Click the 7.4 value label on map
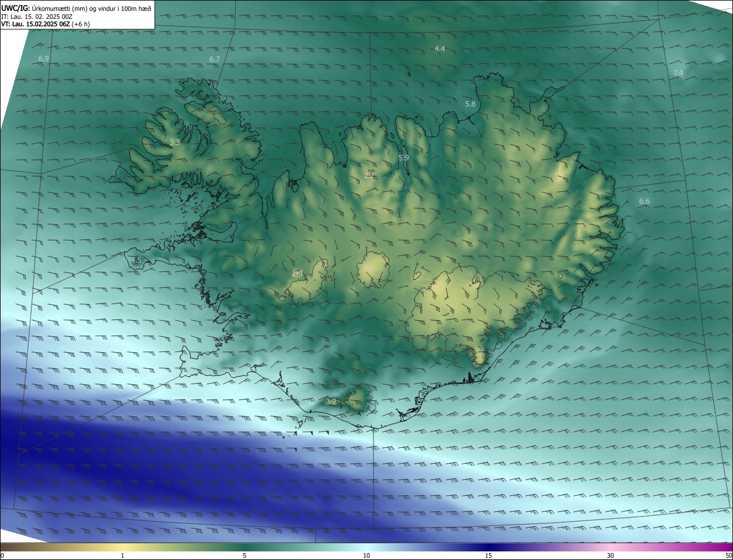The width and height of the screenshot is (733, 560). [678, 73]
